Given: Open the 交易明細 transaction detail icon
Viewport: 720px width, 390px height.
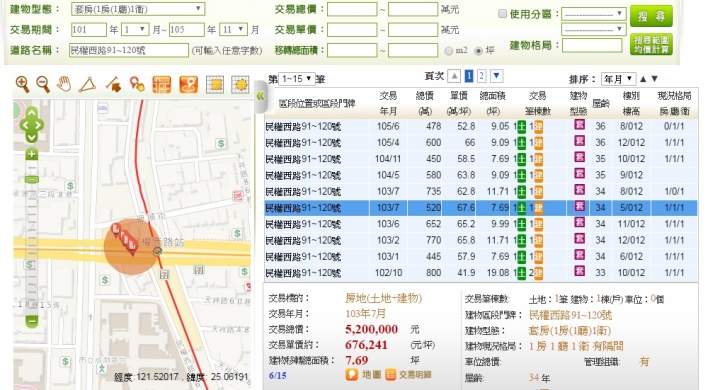Looking at the screenshot, I should (x=390, y=374).
